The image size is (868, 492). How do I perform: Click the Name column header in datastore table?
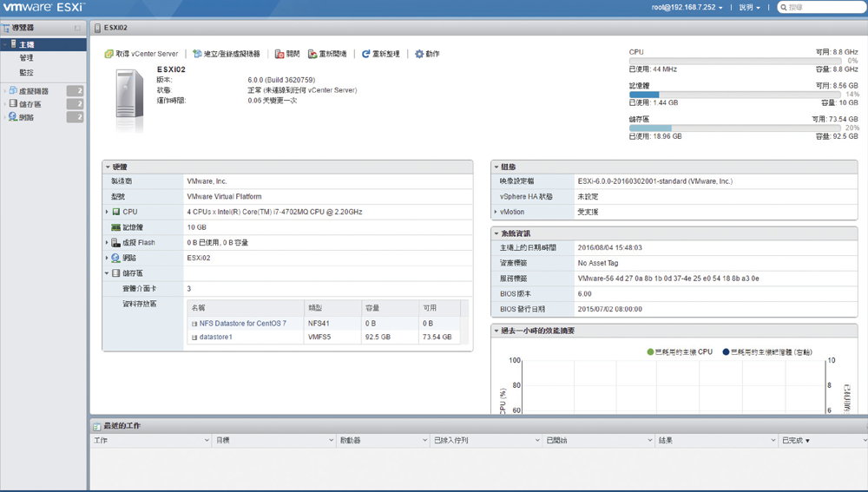246,308
